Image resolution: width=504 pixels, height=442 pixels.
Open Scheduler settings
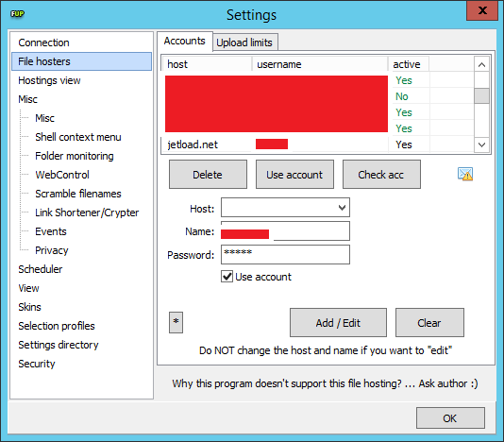tap(41, 269)
